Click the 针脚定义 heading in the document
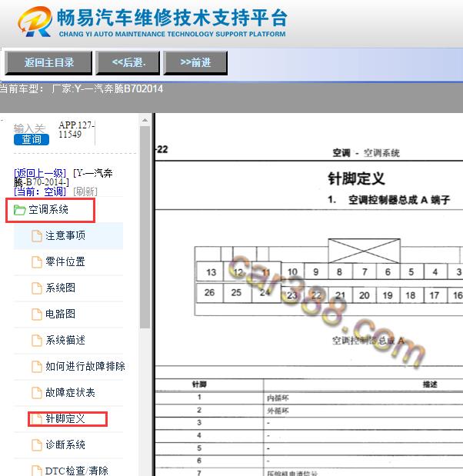The image size is (463, 476). point(356,178)
